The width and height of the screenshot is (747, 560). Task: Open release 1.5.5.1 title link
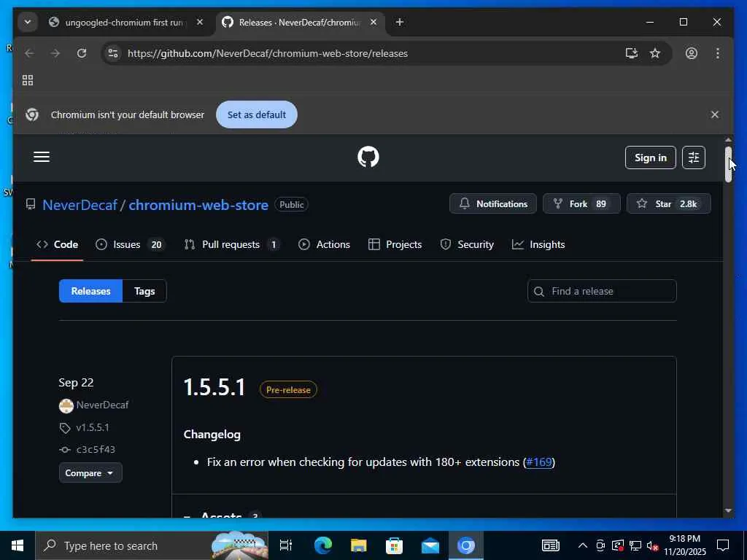(x=214, y=386)
